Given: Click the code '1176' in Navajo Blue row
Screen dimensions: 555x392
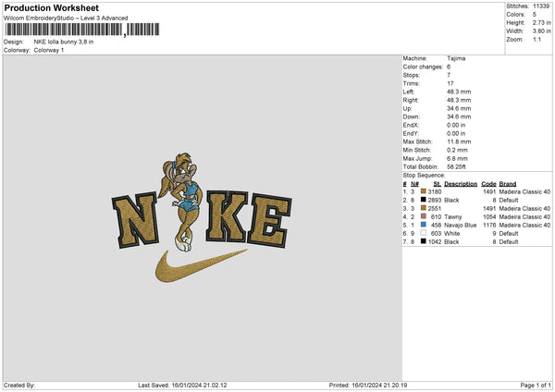Looking at the screenshot, I should click(x=489, y=226).
